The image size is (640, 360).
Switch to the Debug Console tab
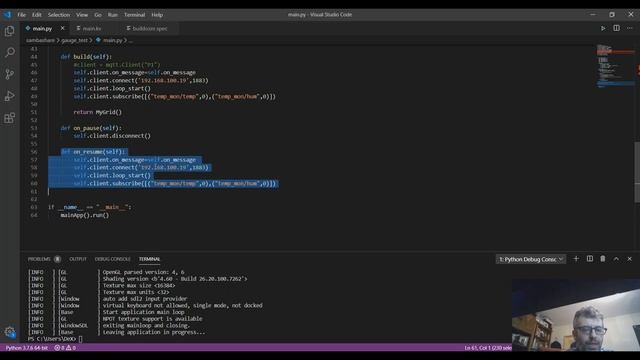click(113, 259)
